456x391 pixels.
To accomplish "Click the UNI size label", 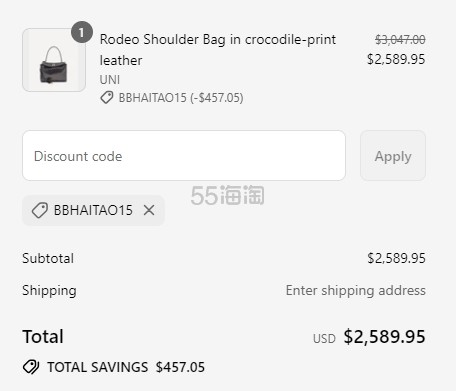I will click(x=110, y=80).
